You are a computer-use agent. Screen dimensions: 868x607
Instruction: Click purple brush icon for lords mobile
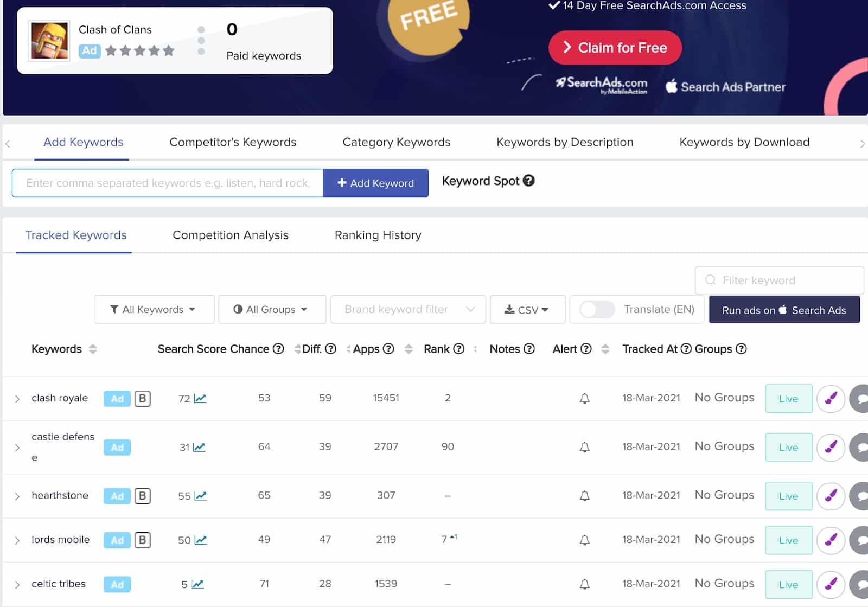click(x=831, y=540)
